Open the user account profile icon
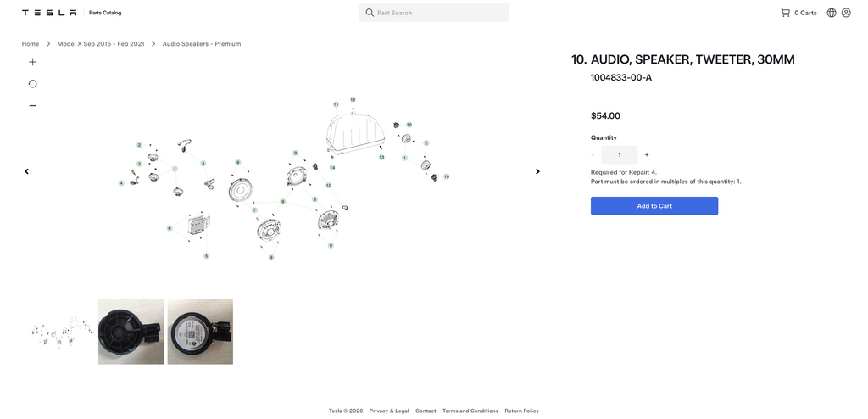The height and width of the screenshot is (419, 868). (x=846, y=13)
